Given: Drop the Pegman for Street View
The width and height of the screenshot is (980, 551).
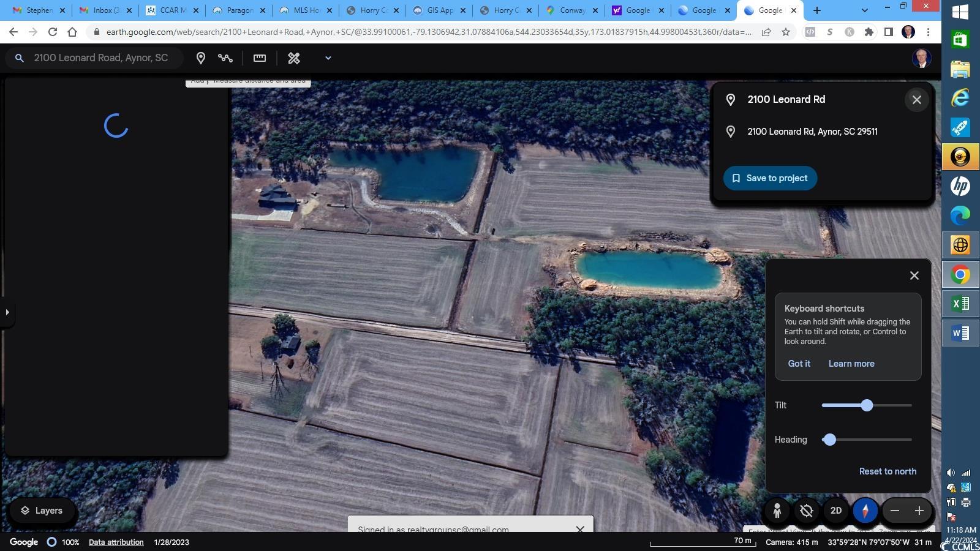Looking at the screenshot, I should [777, 511].
